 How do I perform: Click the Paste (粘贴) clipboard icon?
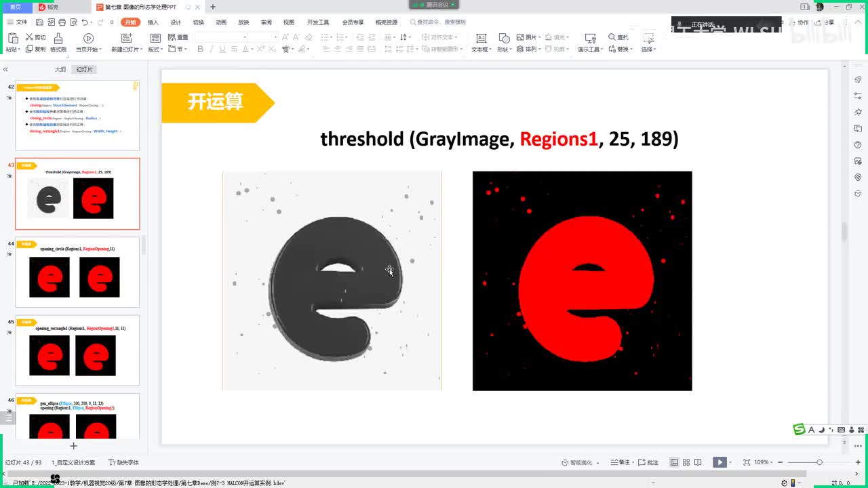click(13, 37)
